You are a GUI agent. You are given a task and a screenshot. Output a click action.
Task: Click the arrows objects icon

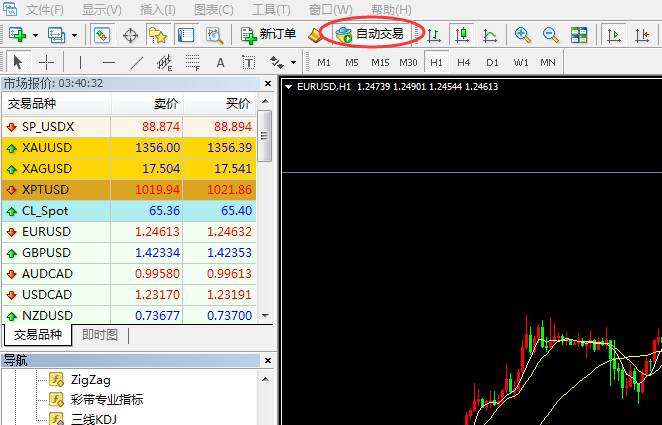tap(277, 62)
